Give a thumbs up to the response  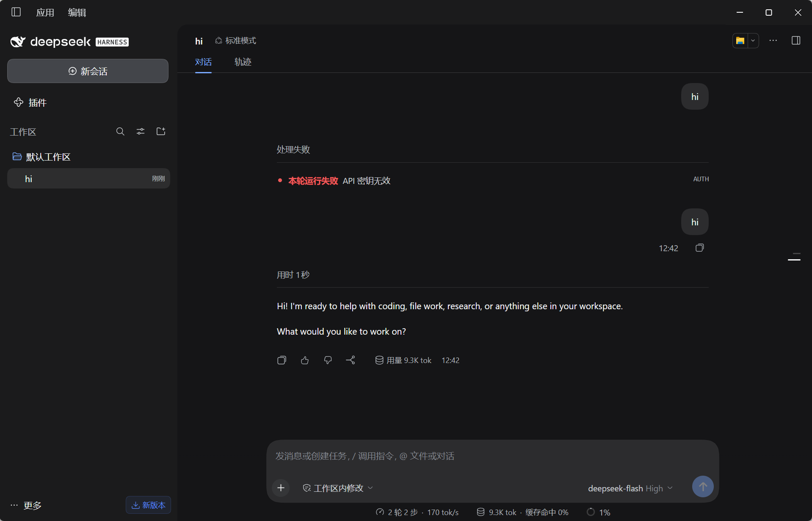305,360
